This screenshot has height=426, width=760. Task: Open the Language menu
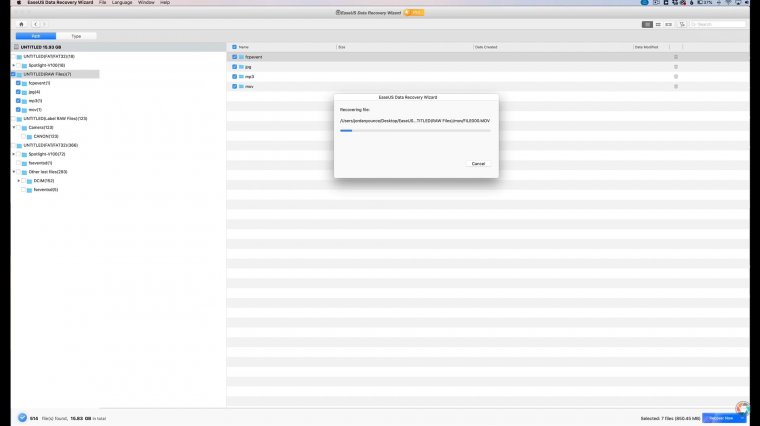pos(122,2)
